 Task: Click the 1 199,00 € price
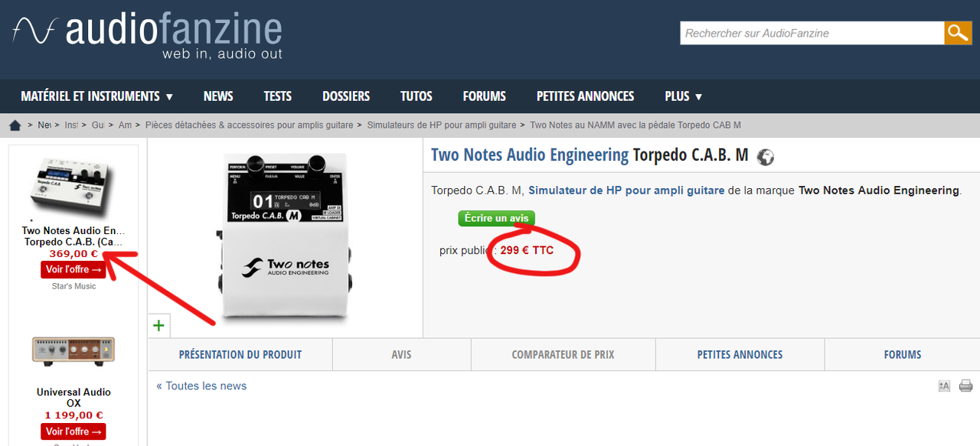tap(73, 415)
